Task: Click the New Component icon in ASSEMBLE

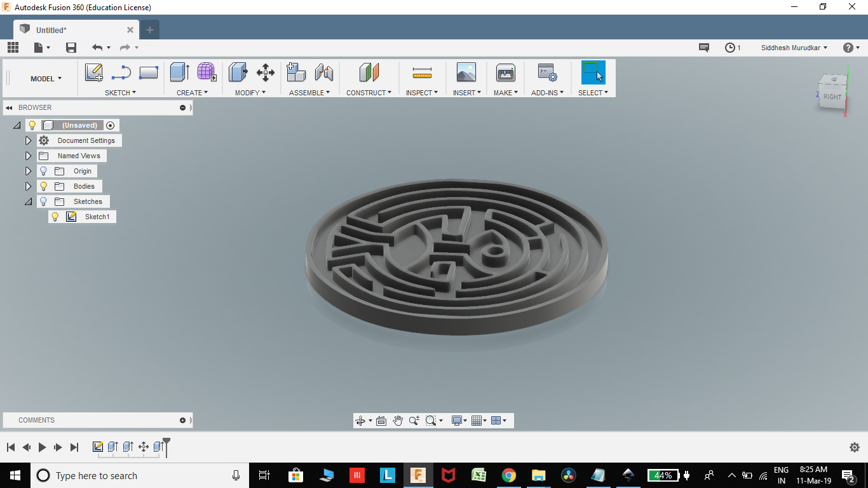Action: pyautogui.click(x=296, y=72)
